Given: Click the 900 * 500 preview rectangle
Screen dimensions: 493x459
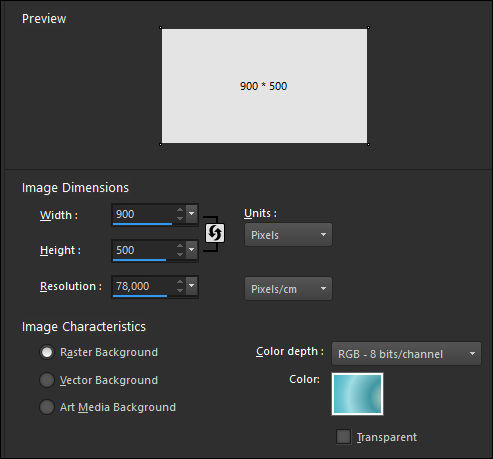Looking at the screenshot, I should (x=264, y=86).
